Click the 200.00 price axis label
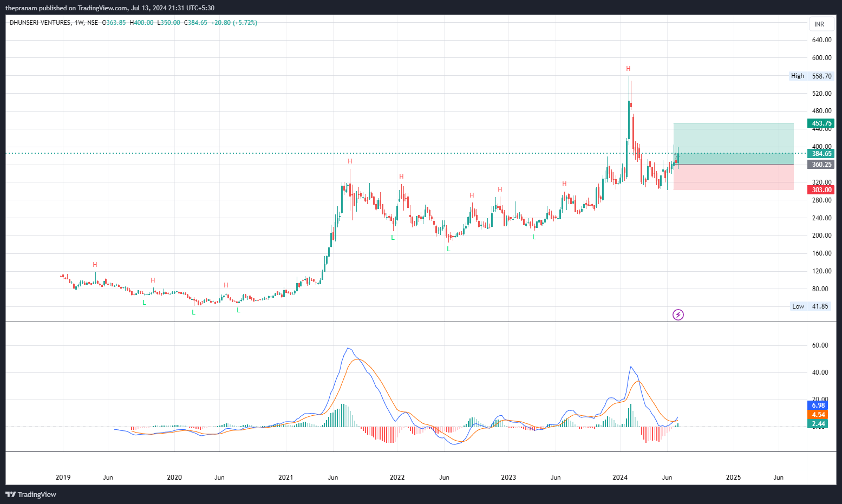 click(821, 235)
